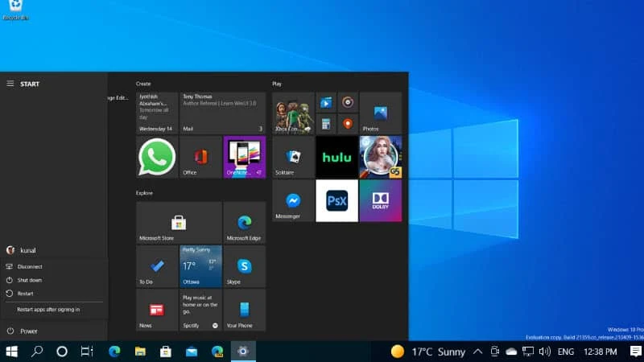Open the PsX Photoshop Express tile

(x=336, y=200)
